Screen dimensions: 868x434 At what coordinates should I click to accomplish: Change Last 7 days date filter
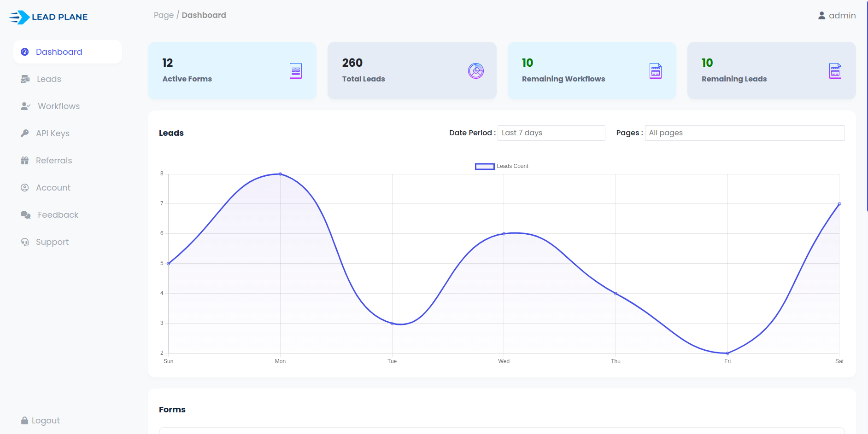click(551, 133)
